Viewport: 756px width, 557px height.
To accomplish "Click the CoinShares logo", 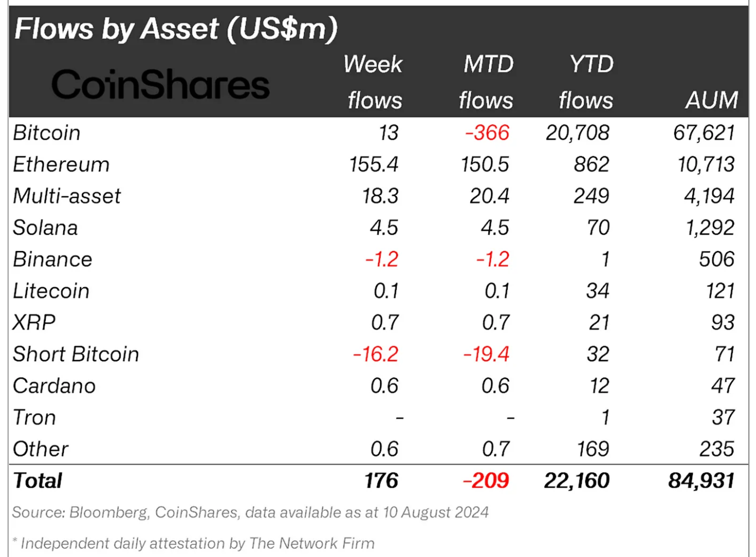I will (x=160, y=85).
